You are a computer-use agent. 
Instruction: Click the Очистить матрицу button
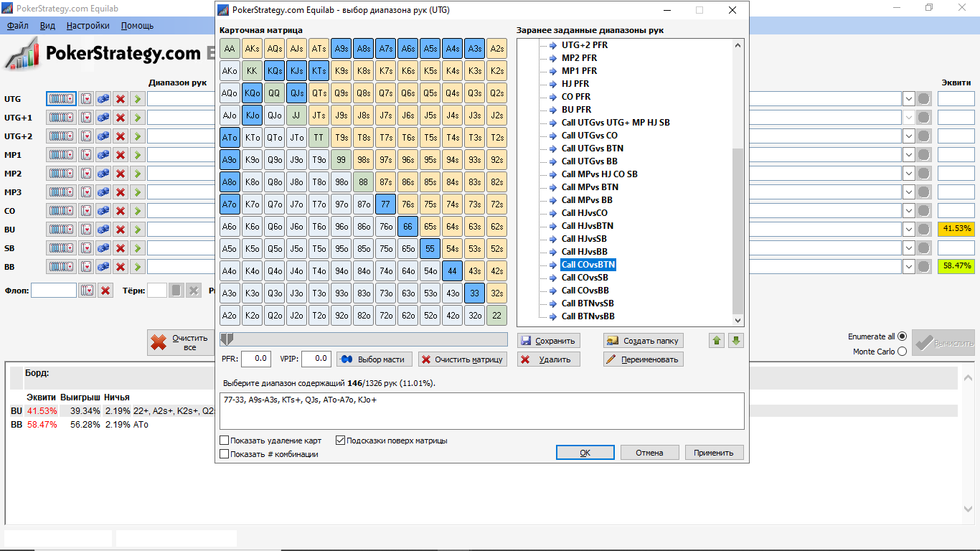click(463, 359)
